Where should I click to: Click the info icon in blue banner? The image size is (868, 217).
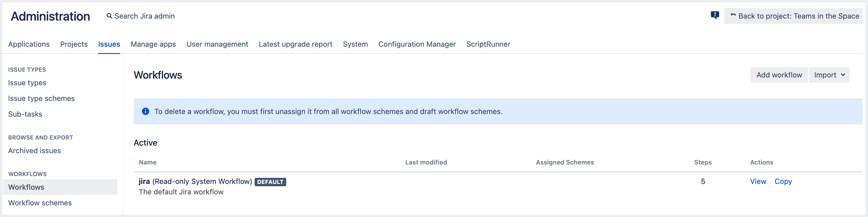[145, 111]
